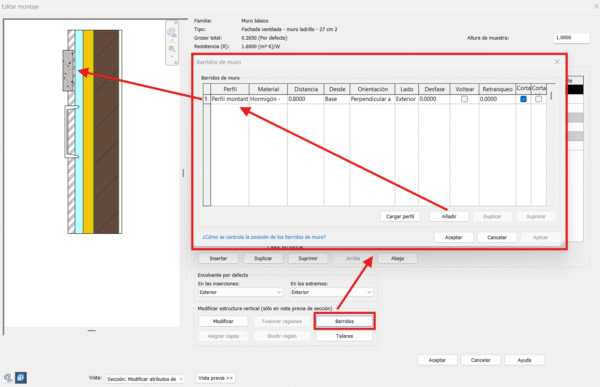Uncheck the first checked Corta checkbox
600x387 pixels.
point(523,99)
